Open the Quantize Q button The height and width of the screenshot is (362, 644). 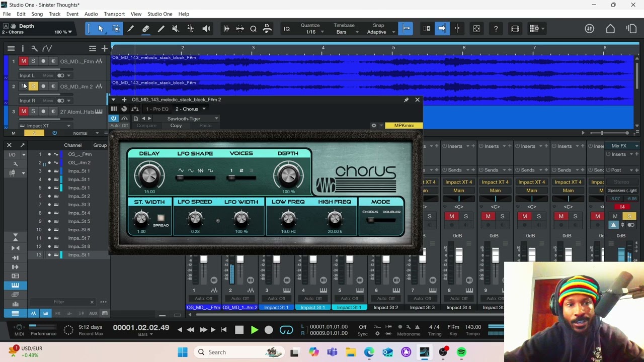[254, 29]
